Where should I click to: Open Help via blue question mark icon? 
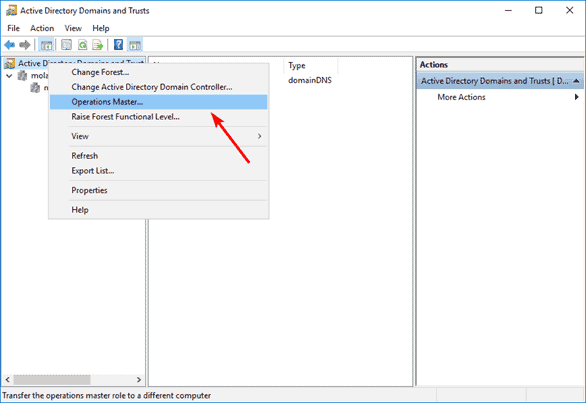(x=118, y=45)
